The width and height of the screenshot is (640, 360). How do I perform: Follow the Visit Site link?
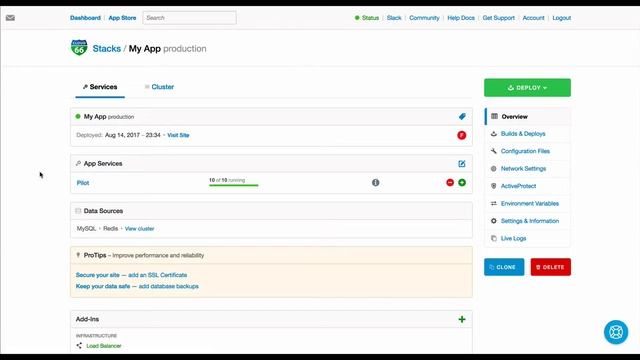point(178,135)
